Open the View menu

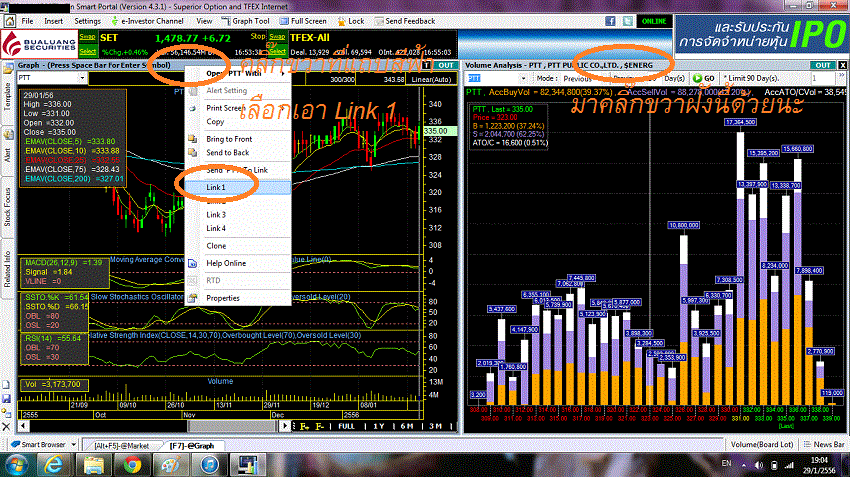click(x=204, y=21)
